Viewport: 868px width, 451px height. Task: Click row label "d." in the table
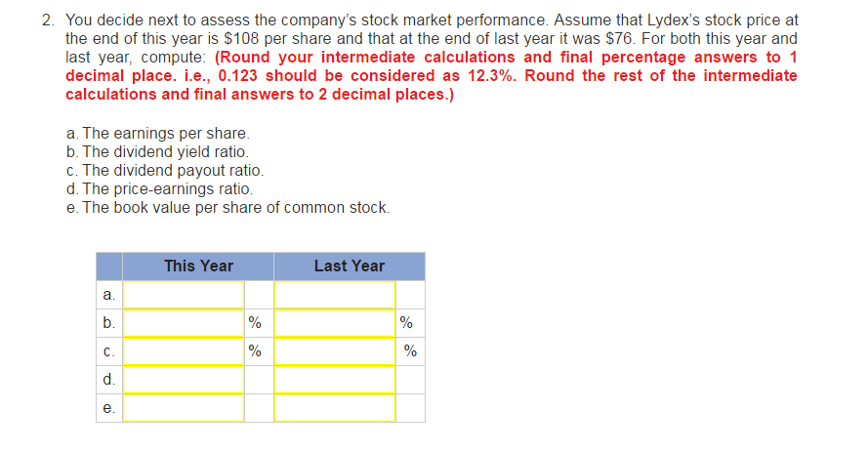[108, 379]
